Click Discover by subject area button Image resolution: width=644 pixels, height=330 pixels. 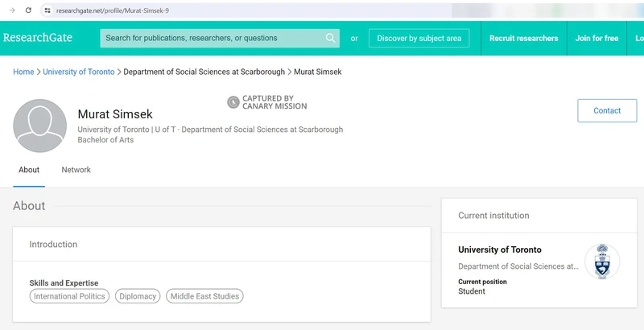click(419, 38)
